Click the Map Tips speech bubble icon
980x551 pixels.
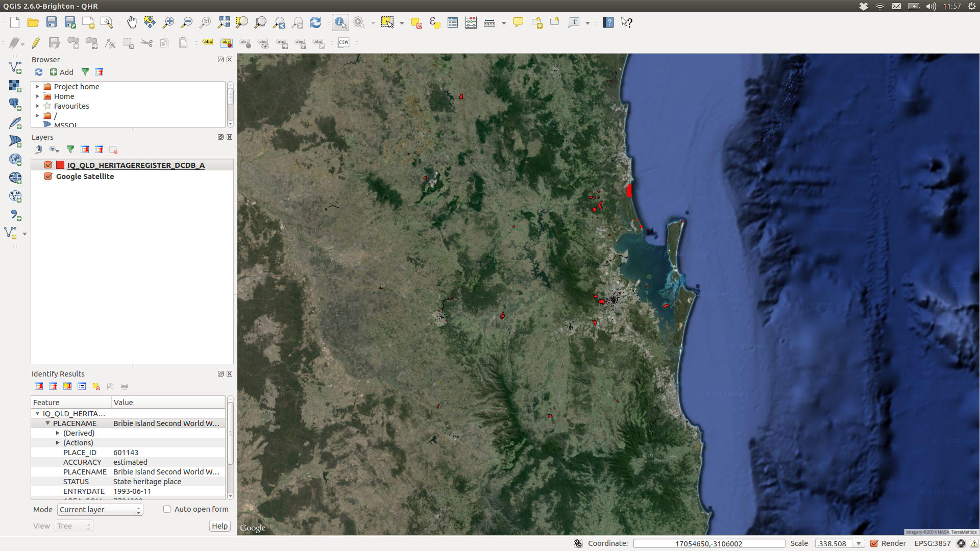point(518,22)
